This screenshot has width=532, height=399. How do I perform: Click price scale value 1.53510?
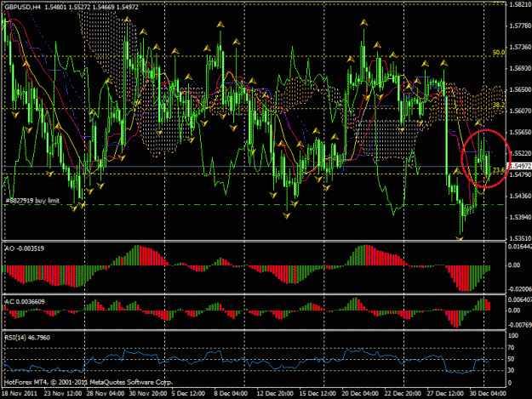point(520,238)
